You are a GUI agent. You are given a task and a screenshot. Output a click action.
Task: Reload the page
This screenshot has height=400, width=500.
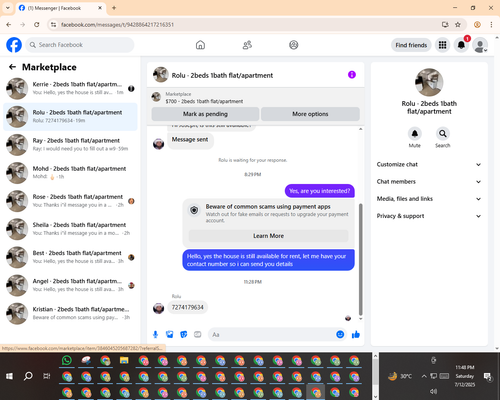click(37, 25)
